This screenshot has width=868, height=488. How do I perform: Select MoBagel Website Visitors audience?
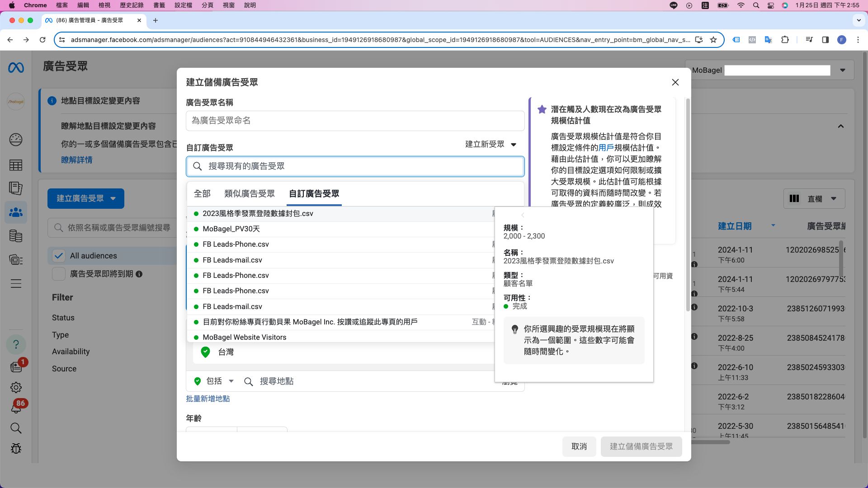(341, 337)
